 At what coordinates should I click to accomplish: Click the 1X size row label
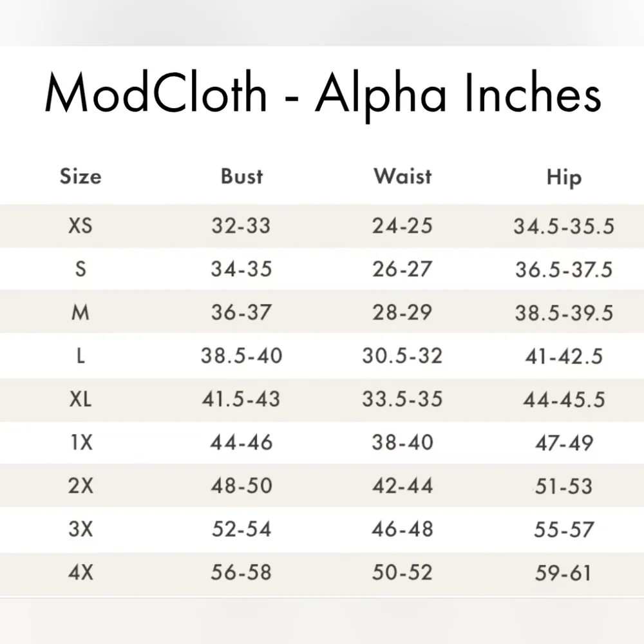click(80, 442)
